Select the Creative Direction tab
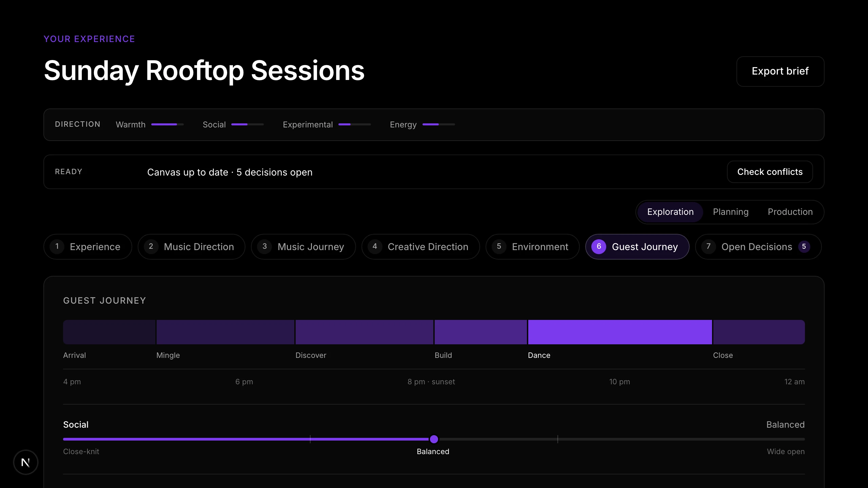This screenshot has width=868, height=488. click(x=421, y=247)
